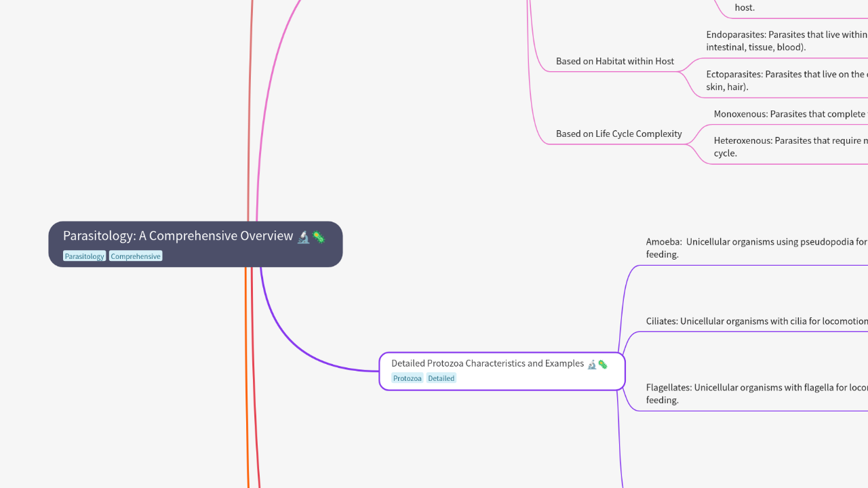Click the 'host.' text at top right

click(x=745, y=7)
